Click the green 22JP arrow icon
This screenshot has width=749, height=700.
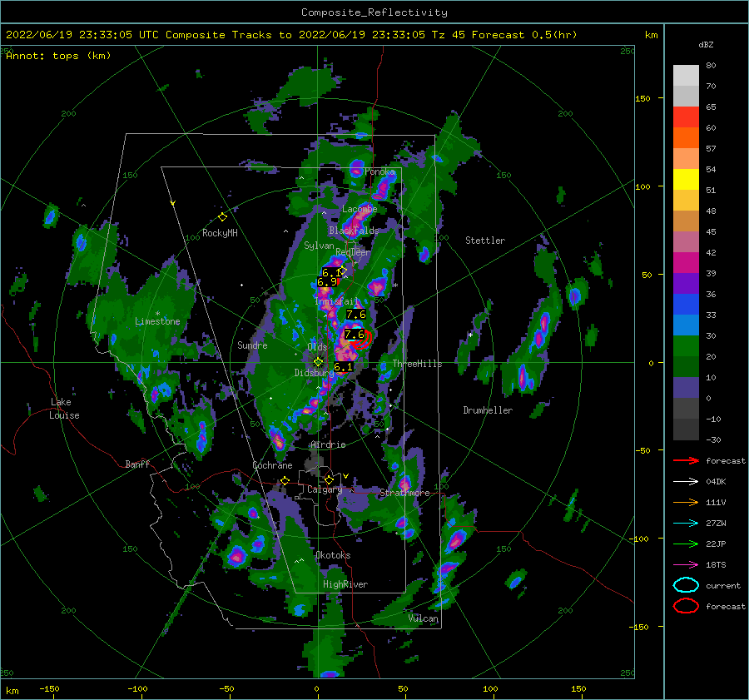click(x=686, y=544)
